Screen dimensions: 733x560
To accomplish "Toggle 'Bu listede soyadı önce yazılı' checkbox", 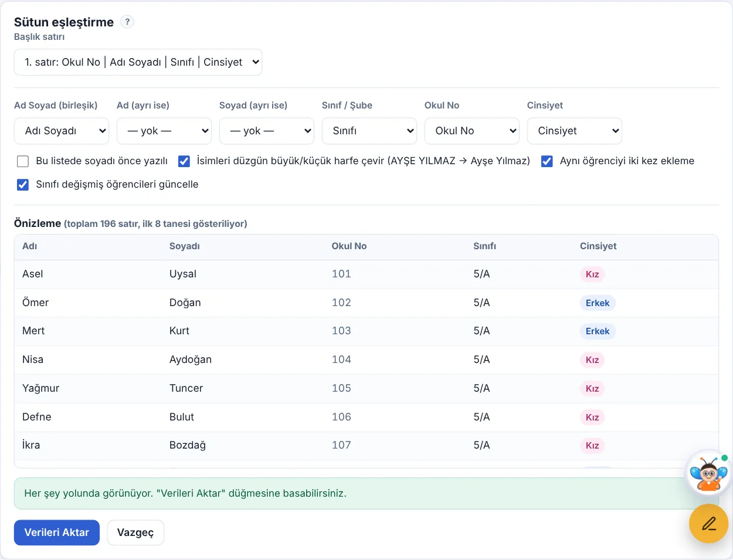I will tap(23, 161).
